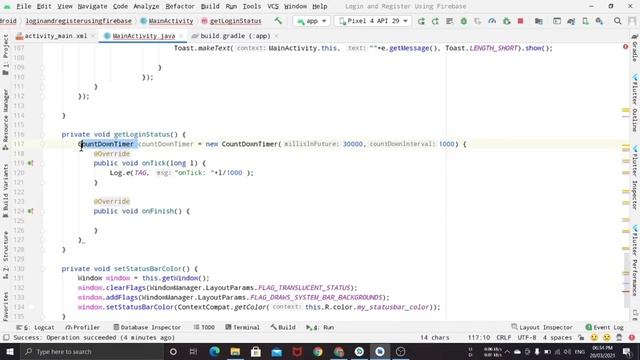Open the Database Inspector tool window
The image size is (640, 360).
coord(147,327)
